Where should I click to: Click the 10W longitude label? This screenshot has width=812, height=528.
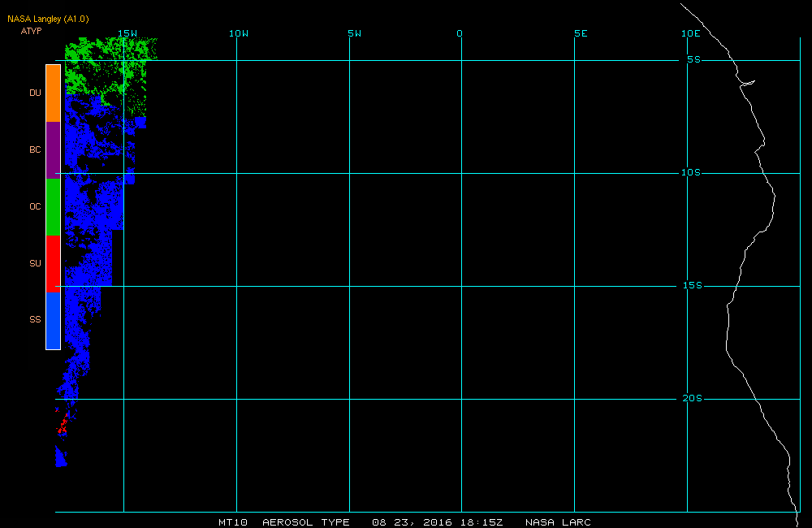239,33
